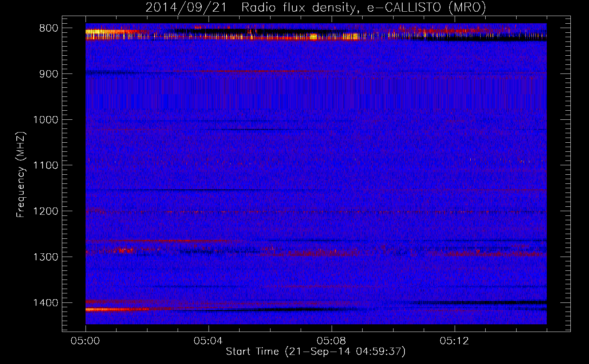
Task: Click the 05:04 time tick label
Action: (x=209, y=341)
